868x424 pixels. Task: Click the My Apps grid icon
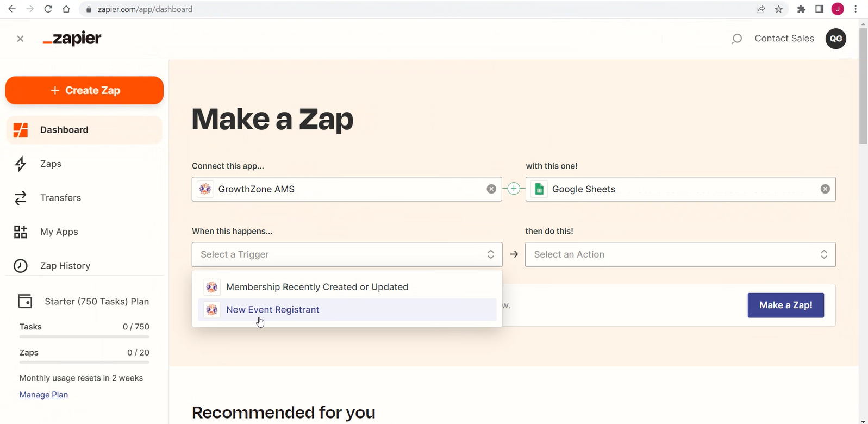[x=21, y=232]
